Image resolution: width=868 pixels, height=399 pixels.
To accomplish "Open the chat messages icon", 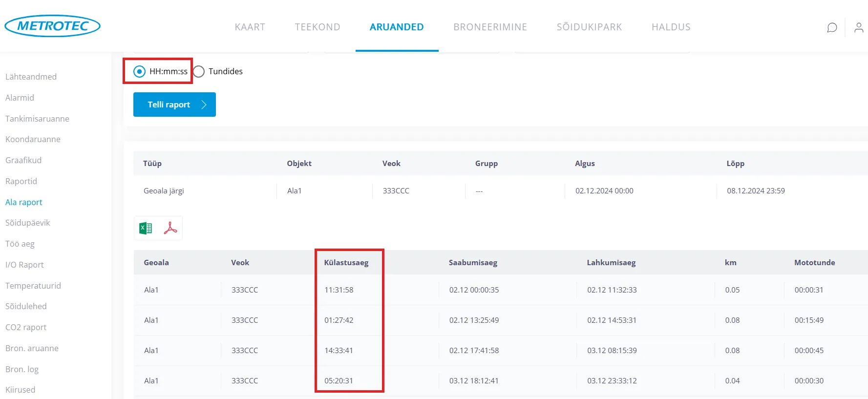I will click(x=832, y=27).
